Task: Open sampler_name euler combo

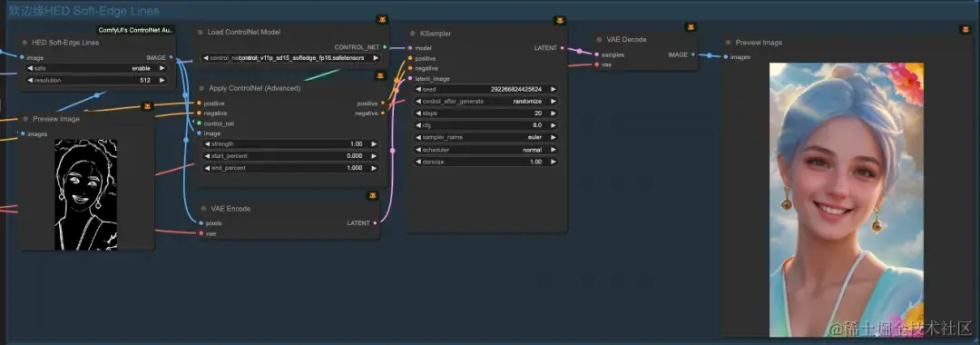Action: [486, 137]
